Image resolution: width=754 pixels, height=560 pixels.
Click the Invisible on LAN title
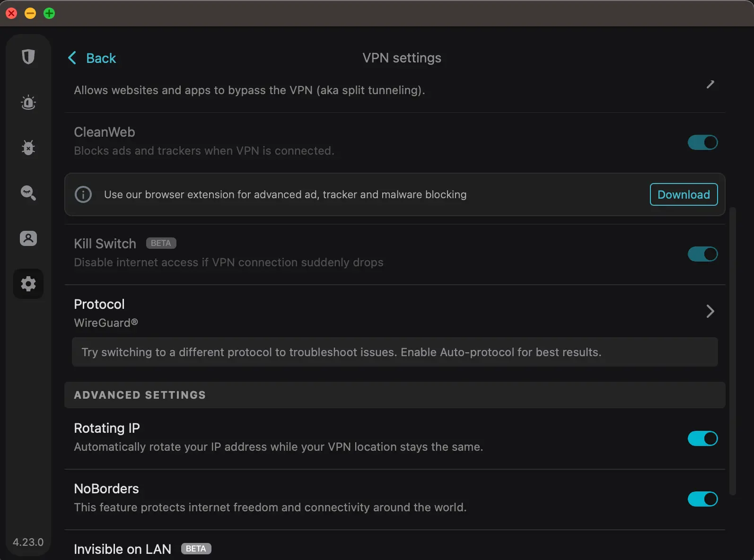[x=123, y=549]
